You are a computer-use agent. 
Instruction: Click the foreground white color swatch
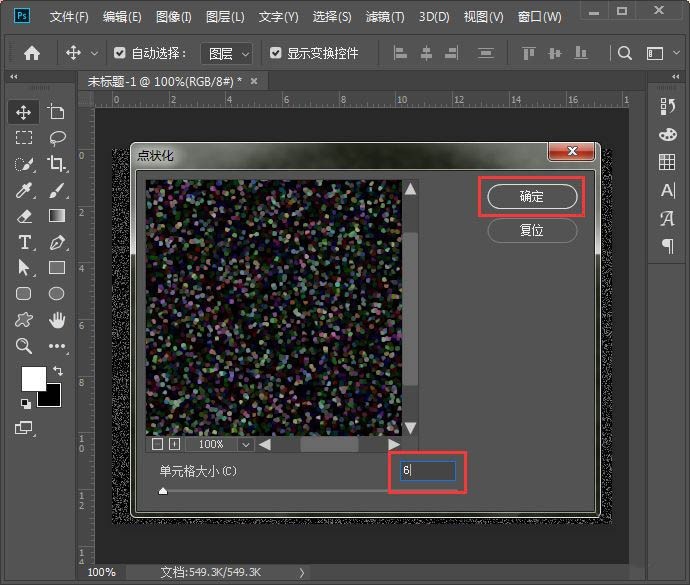[x=33, y=378]
